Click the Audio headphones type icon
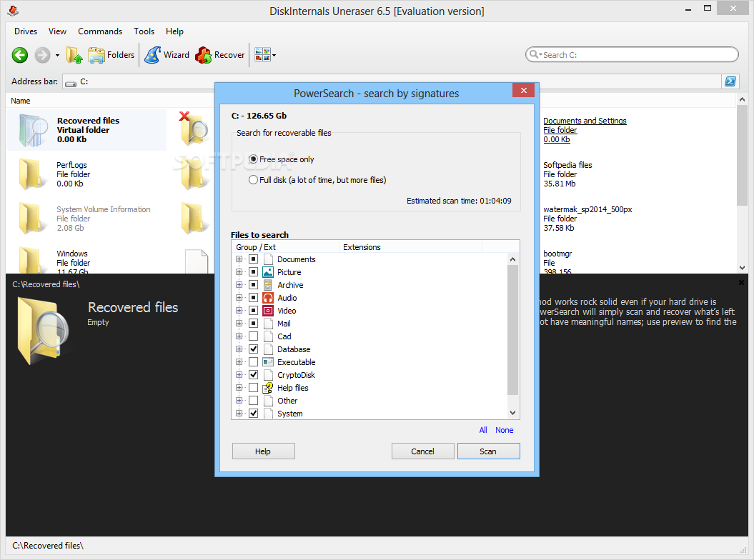This screenshot has height=560, width=754. (268, 298)
